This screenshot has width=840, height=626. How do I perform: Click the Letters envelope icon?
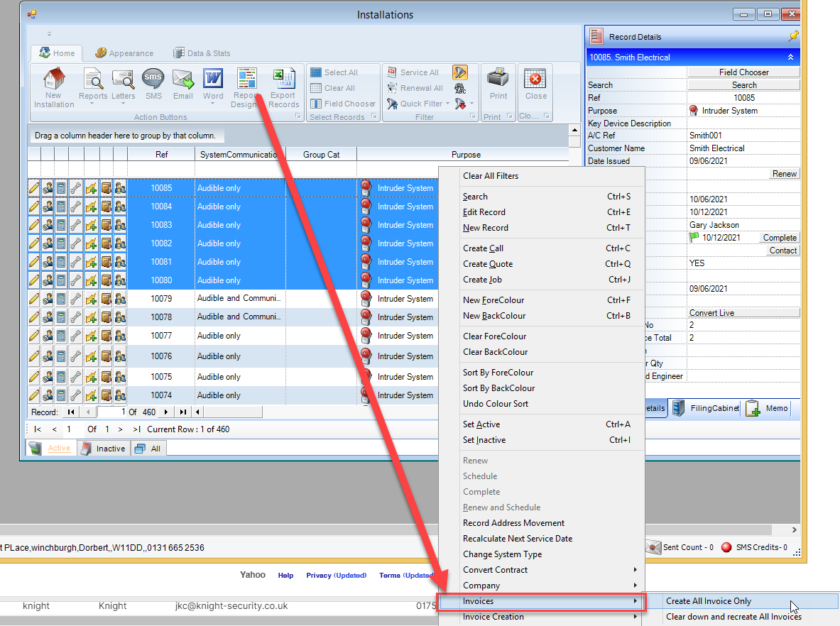124,79
